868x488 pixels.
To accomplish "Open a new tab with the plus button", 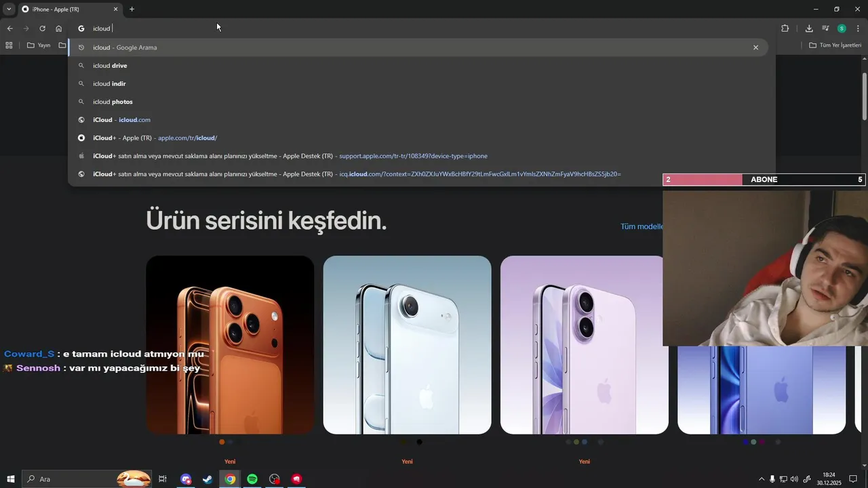I will click(132, 9).
